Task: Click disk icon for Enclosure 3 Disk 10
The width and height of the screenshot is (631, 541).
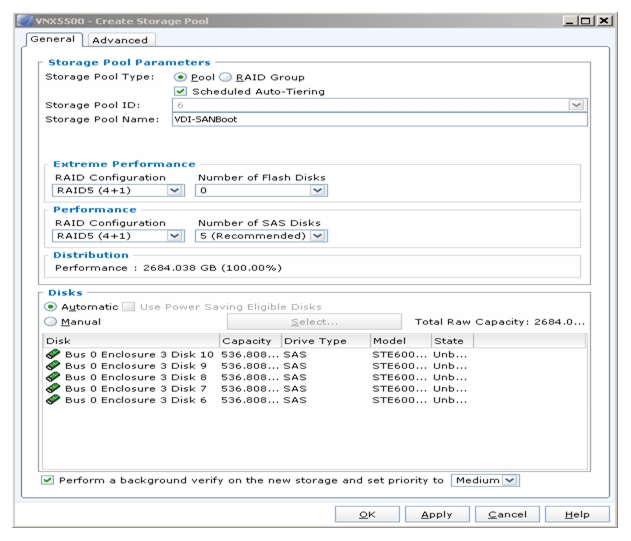Action: [x=53, y=354]
